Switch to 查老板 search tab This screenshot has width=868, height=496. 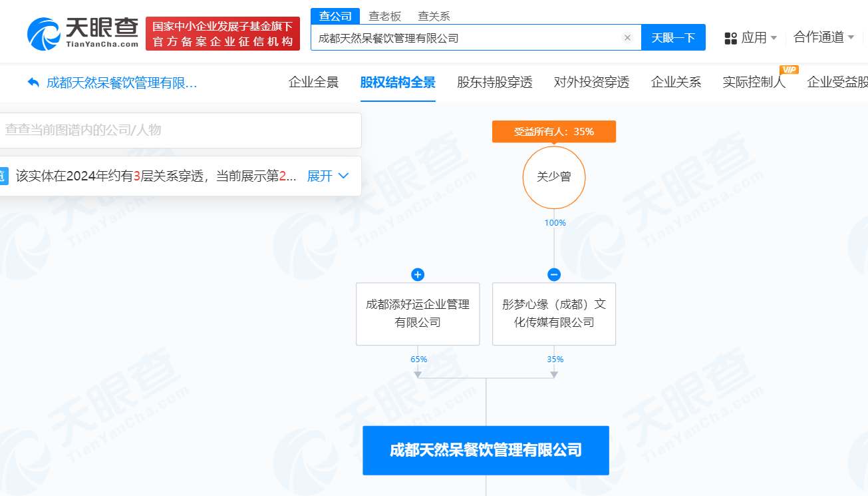(x=385, y=16)
